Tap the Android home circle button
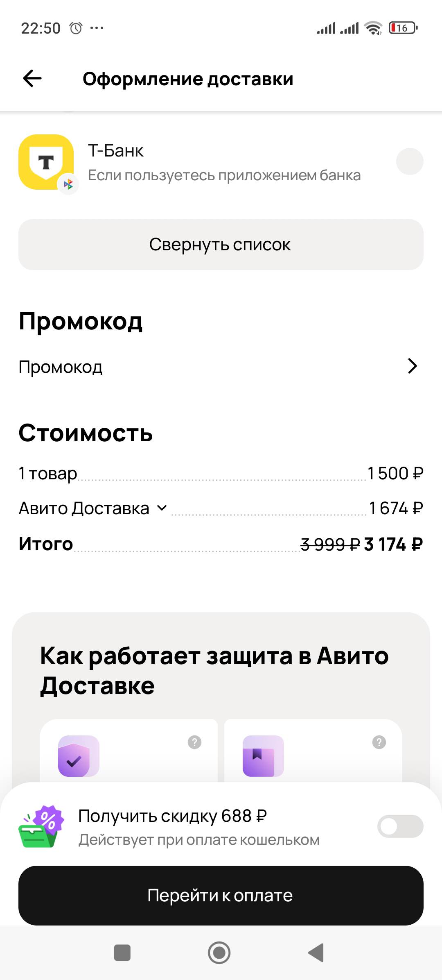442x980 pixels. coord(219,953)
